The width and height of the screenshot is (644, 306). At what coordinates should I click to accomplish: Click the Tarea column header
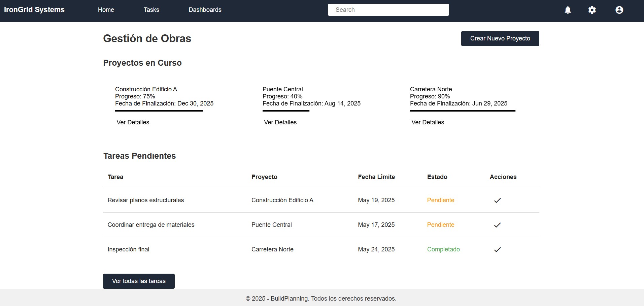click(x=115, y=177)
